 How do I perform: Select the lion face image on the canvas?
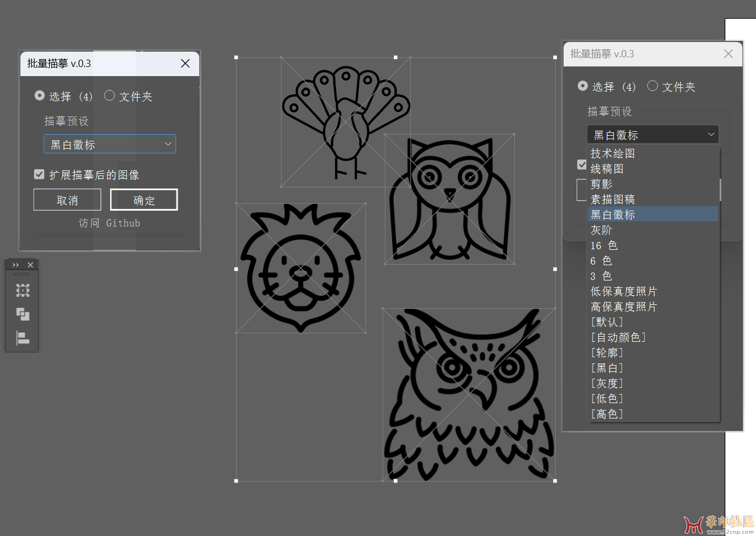(x=301, y=268)
